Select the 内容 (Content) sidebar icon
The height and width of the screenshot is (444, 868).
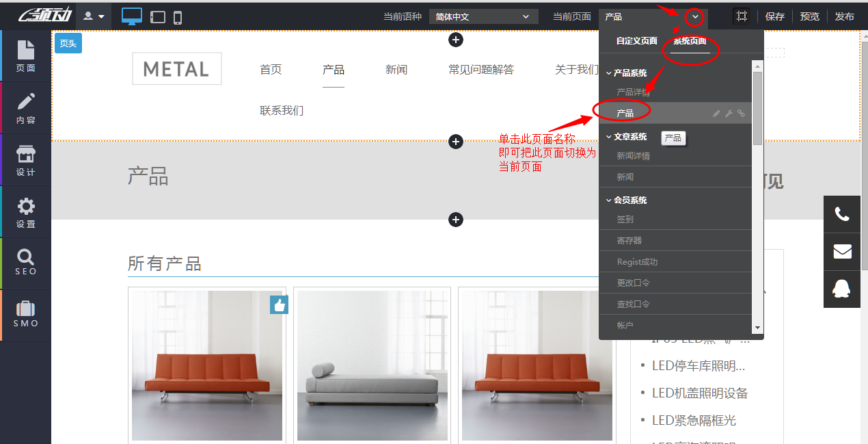(x=25, y=107)
